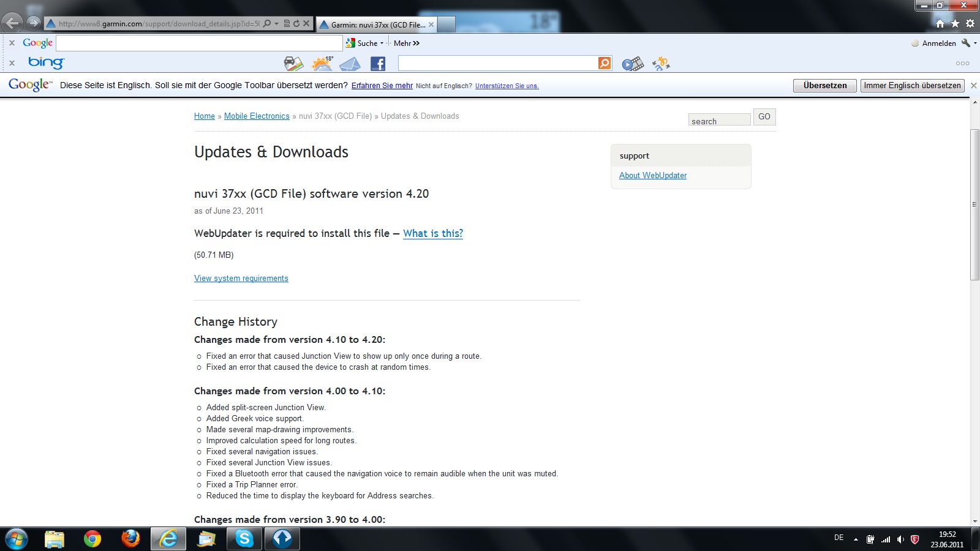
Task: Open the Bing mail envelope icon
Action: (350, 64)
